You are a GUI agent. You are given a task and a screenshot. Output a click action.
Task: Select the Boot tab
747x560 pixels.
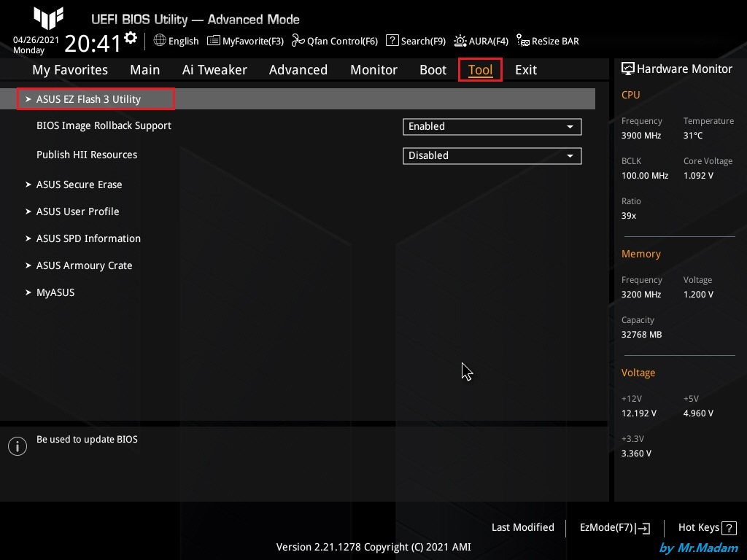pos(433,70)
